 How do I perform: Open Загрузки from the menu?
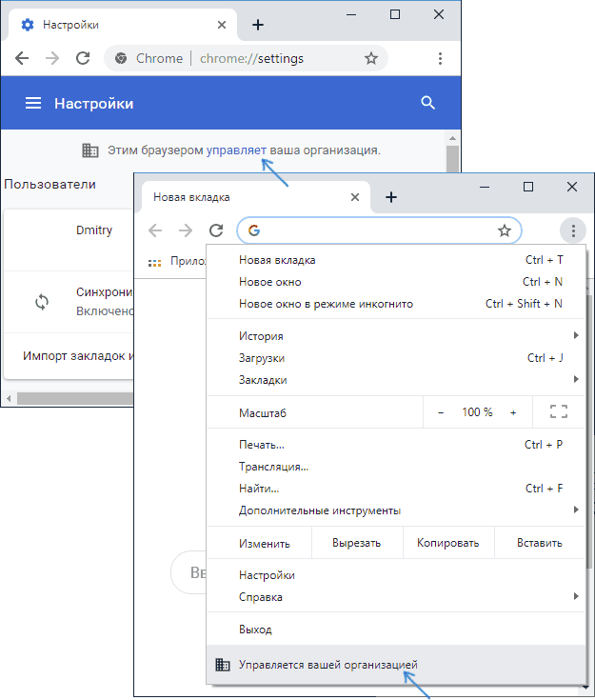click(x=396, y=358)
